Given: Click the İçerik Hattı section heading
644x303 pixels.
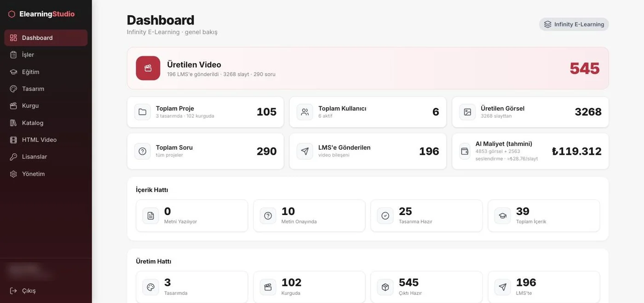Looking at the screenshot, I should (x=152, y=190).
